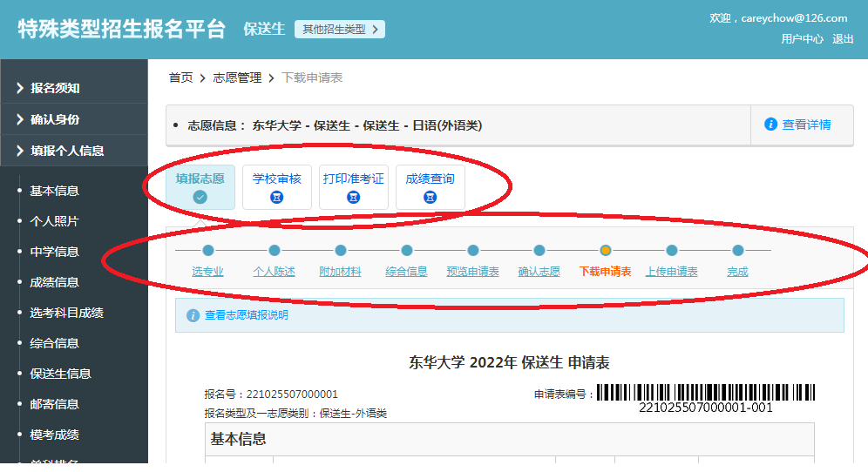The width and height of the screenshot is (868, 472).
Task: Click the info icon beside 查看志愿填报说明
Action: click(193, 315)
